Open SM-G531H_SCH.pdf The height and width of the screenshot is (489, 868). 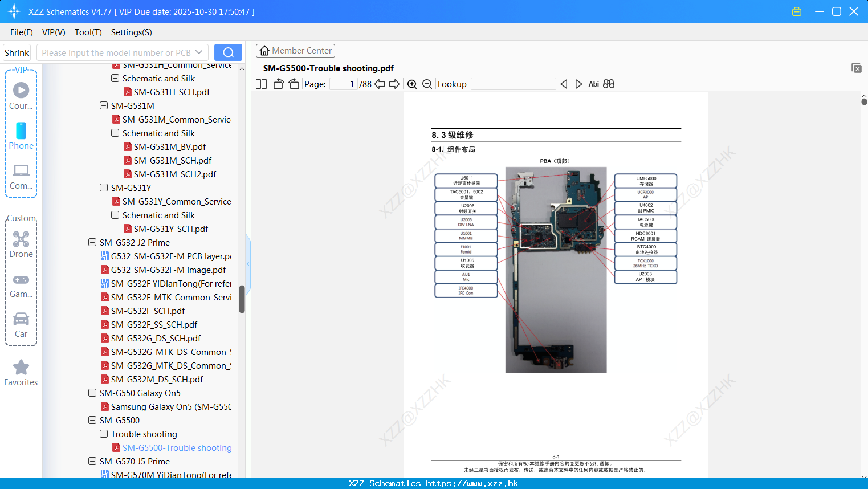coord(172,92)
